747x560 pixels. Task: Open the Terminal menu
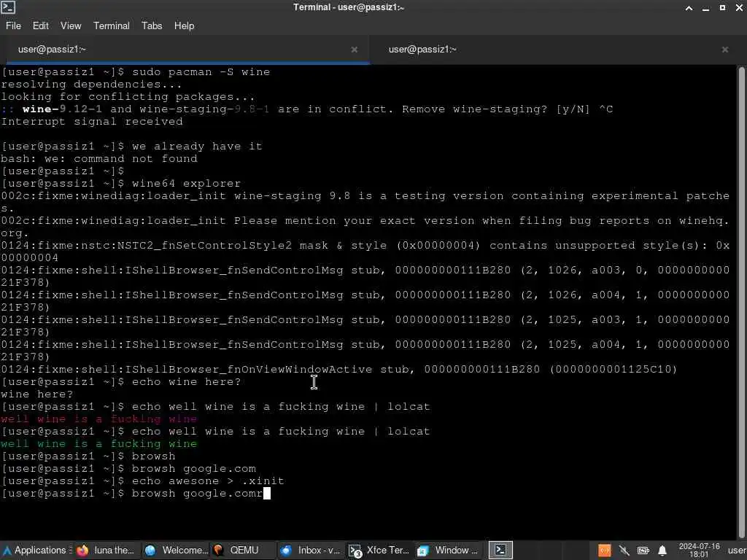coord(111,26)
